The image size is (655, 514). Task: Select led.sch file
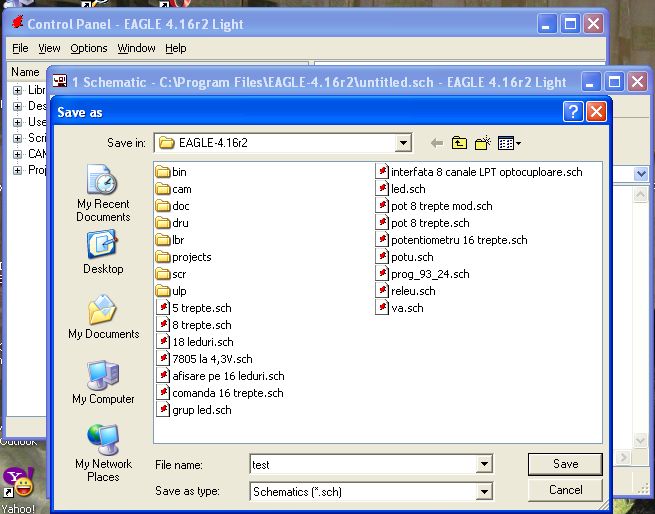tap(401, 189)
